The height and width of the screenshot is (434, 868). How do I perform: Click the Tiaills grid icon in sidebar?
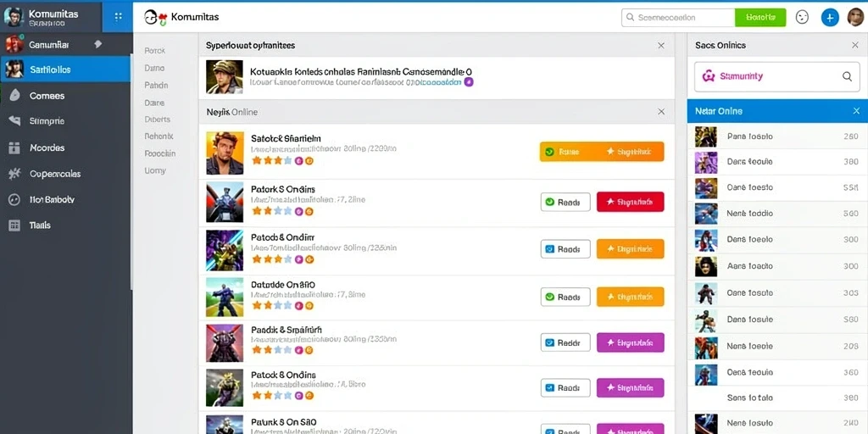(14, 225)
